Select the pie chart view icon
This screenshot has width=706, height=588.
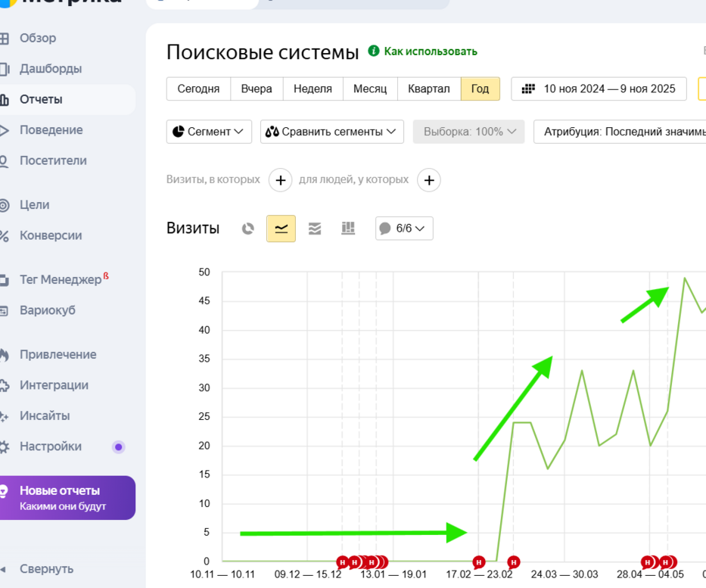(248, 229)
